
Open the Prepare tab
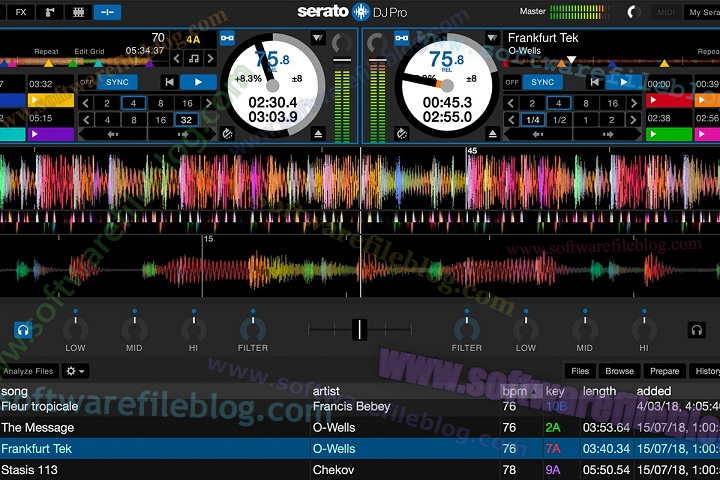(664, 371)
